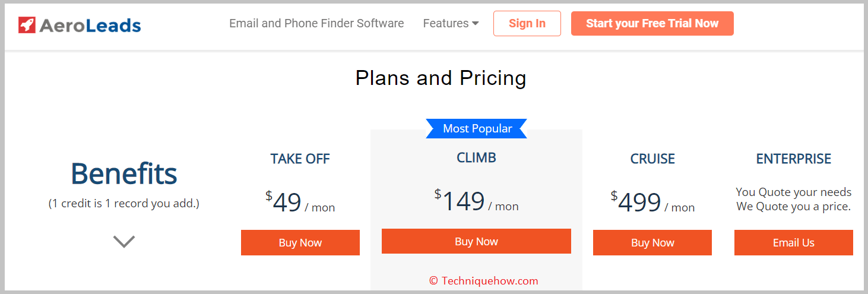Click the AeroLeads brand name text
The image size is (868, 294).
click(x=90, y=26)
